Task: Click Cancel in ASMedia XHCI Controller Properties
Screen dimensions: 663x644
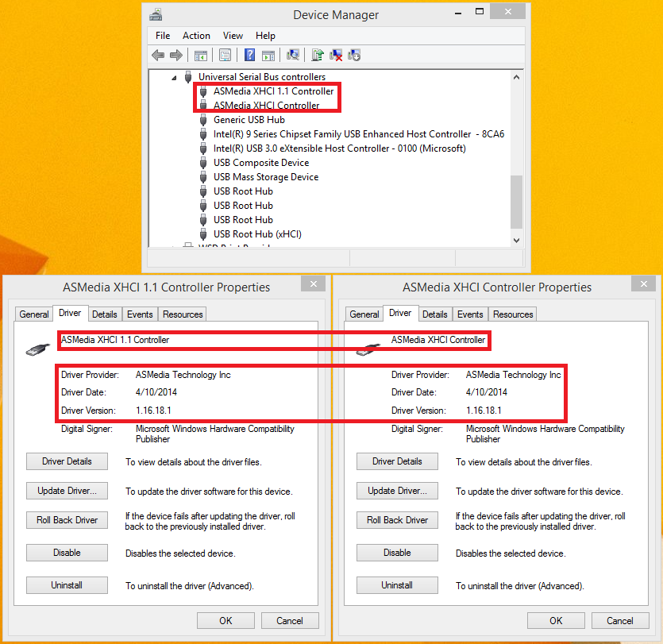Action: point(620,621)
